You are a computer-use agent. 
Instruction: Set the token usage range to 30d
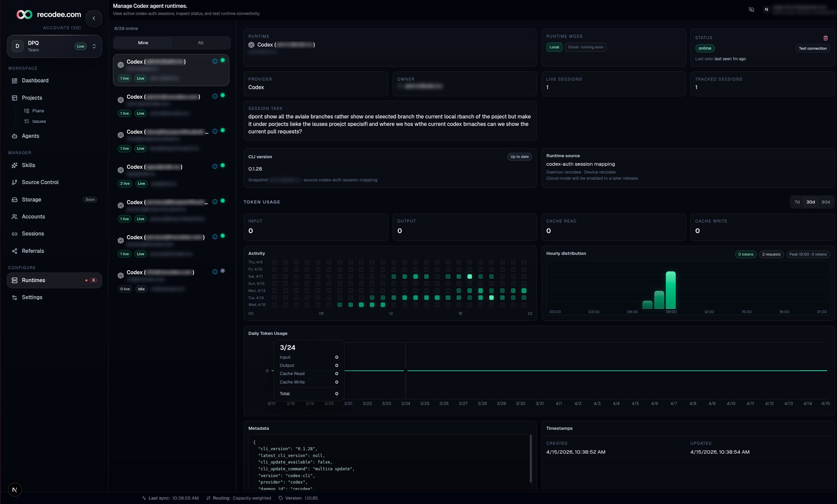810,202
